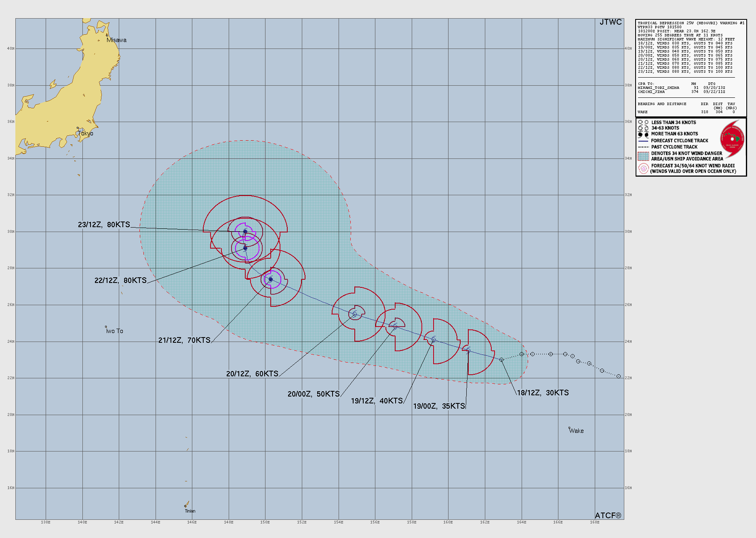Viewport: 756px width, 538px height.
Task: Click the forecast wind radii legend icon
Action: point(643,169)
